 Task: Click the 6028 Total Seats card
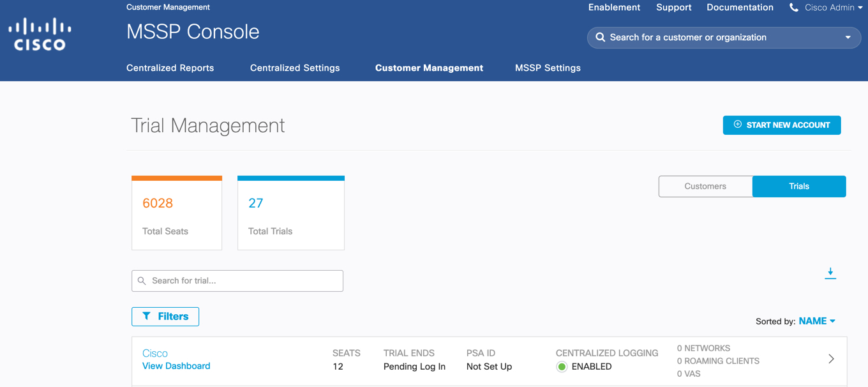tap(177, 213)
